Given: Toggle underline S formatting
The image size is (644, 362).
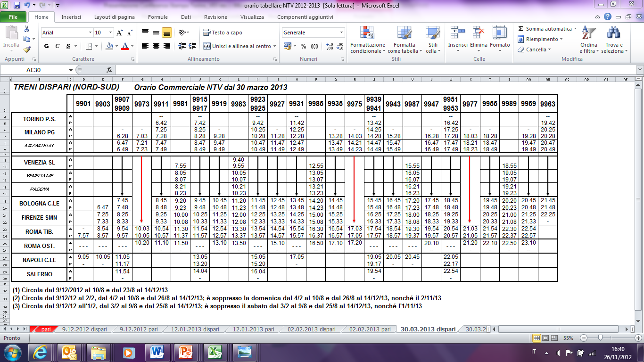Looking at the screenshot, I should click(68, 46).
